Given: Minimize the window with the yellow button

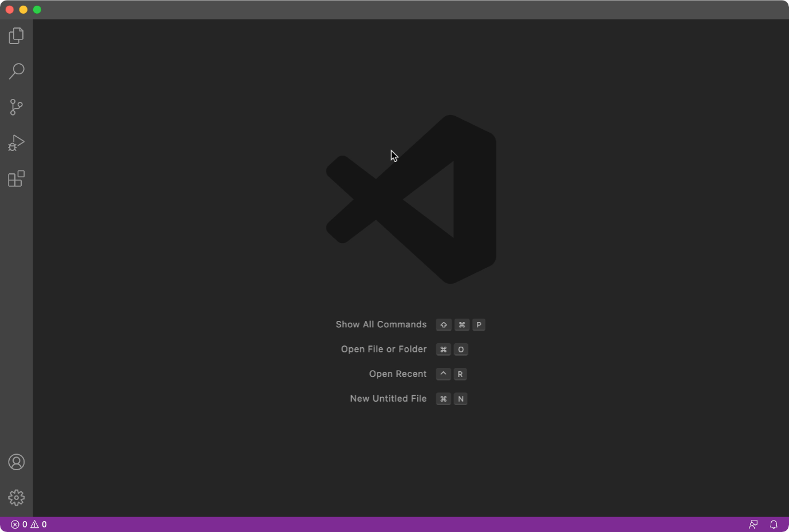Looking at the screenshot, I should (23, 10).
